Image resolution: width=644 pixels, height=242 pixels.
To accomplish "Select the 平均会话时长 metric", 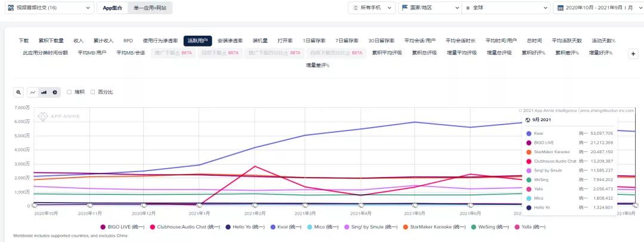I will point(460,41).
